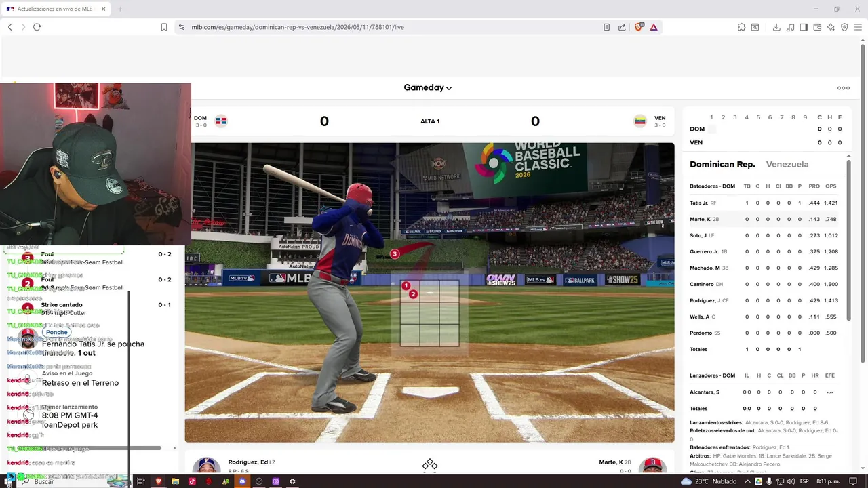
Task: Open Machado, M batter row
Action: pos(764,268)
